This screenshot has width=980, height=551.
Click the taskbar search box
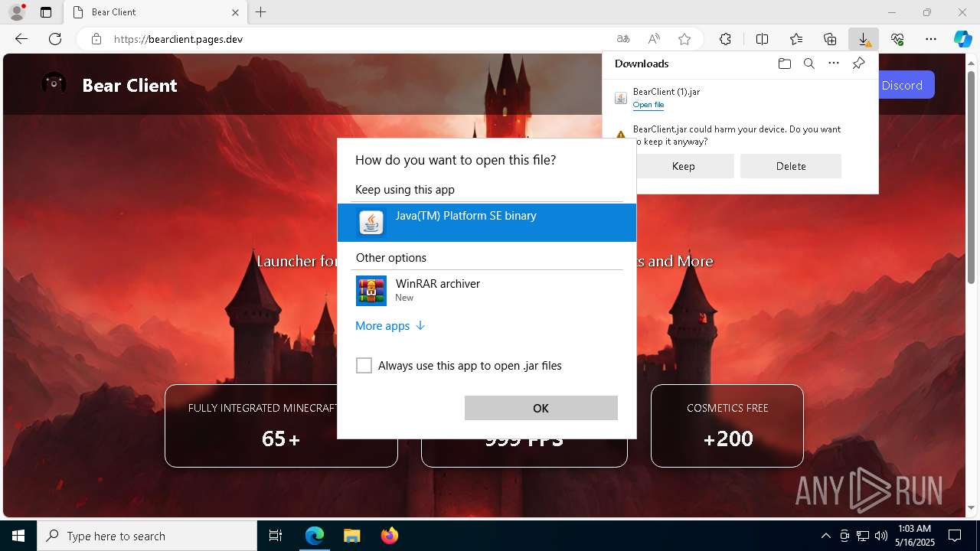click(147, 536)
